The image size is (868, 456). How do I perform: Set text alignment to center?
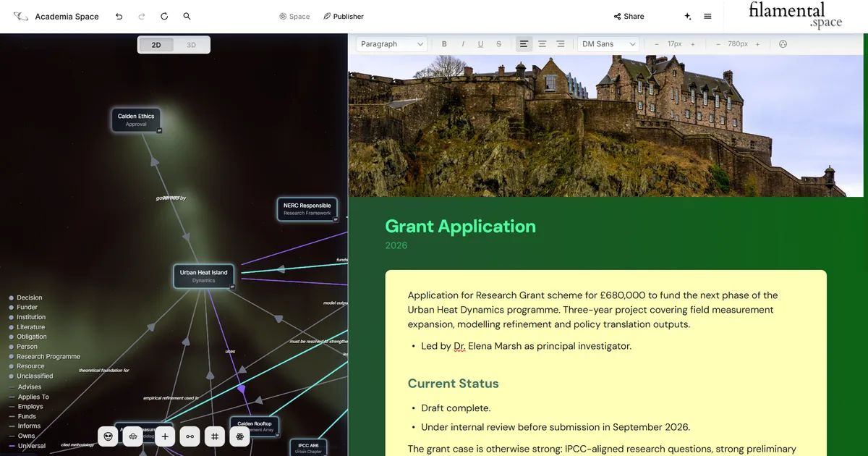(542, 44)
